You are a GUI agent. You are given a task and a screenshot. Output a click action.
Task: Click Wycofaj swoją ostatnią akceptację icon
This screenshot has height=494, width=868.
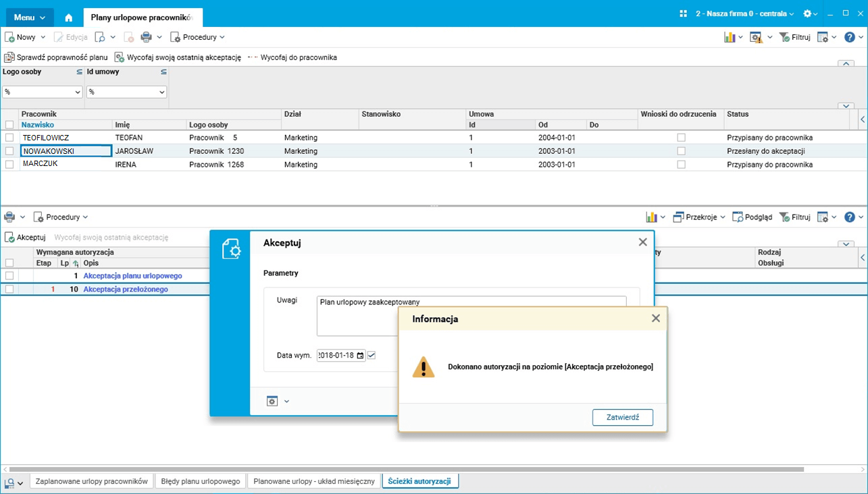tap(120, 57)
